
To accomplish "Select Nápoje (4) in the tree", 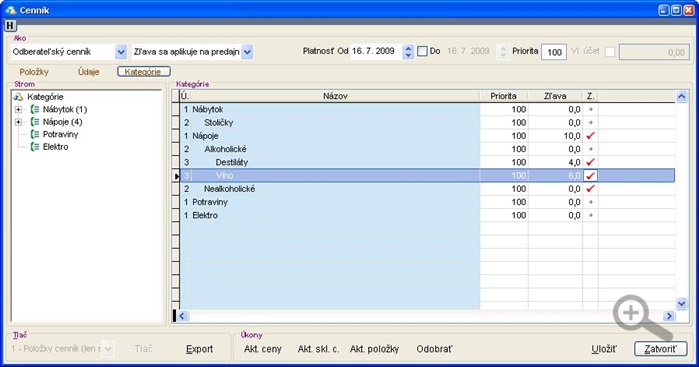I will [x=62, y=122].
